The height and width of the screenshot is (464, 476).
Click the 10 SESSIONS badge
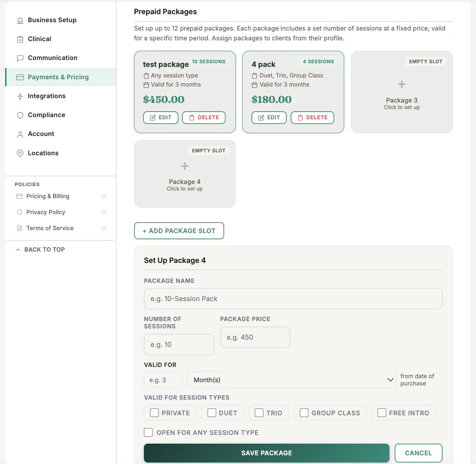click(x=209, y=61)
